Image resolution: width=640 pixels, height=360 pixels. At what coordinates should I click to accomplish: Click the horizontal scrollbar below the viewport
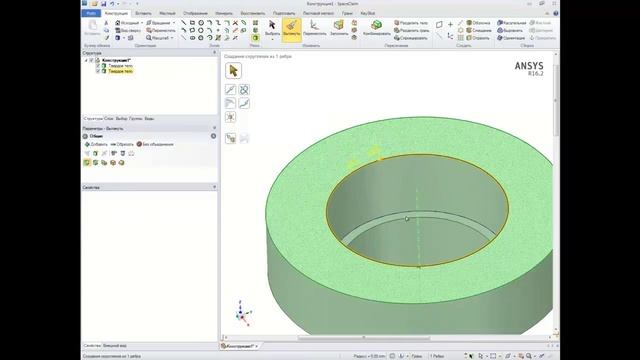[x=363, y=338]
